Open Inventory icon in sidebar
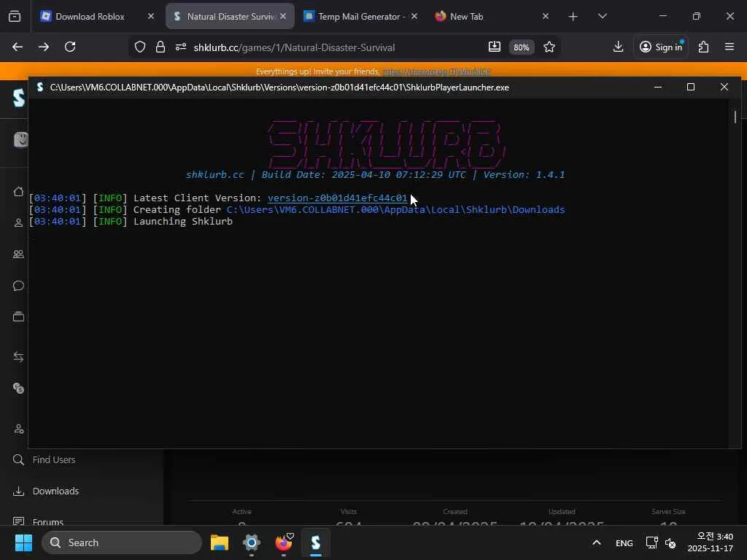Screen dimensions: 747x560 pyautogui.click(x=18, y=317)
